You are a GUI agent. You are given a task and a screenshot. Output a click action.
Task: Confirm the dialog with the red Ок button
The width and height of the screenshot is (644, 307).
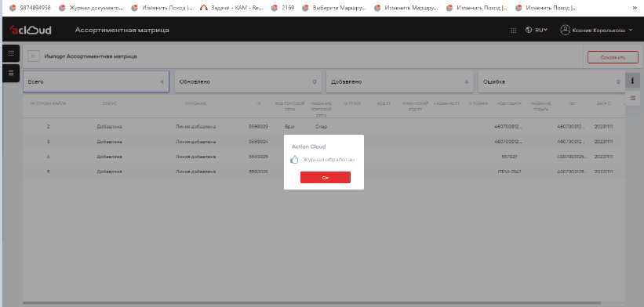coord(326,178)
